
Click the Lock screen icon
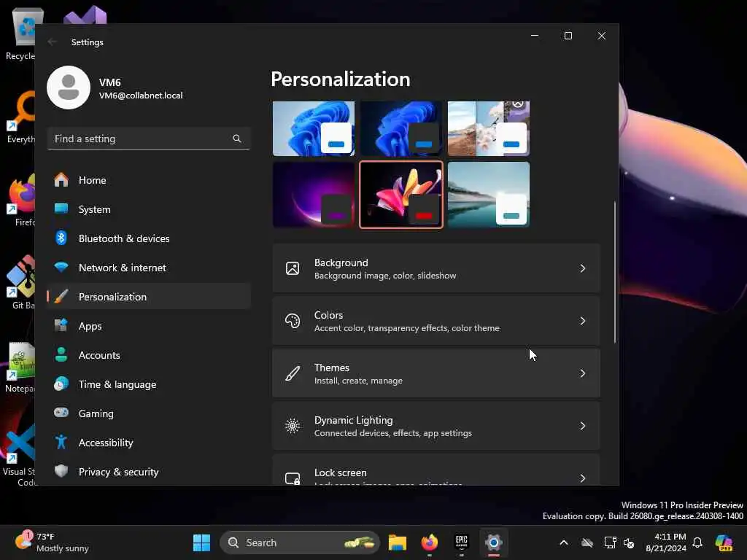[293, 478]
